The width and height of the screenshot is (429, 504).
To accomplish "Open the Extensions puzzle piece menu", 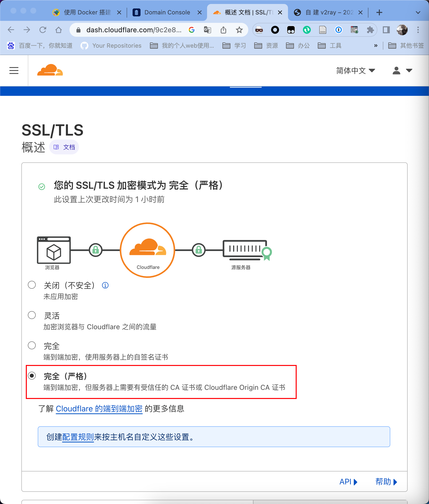I will click(x=370, y=30).
